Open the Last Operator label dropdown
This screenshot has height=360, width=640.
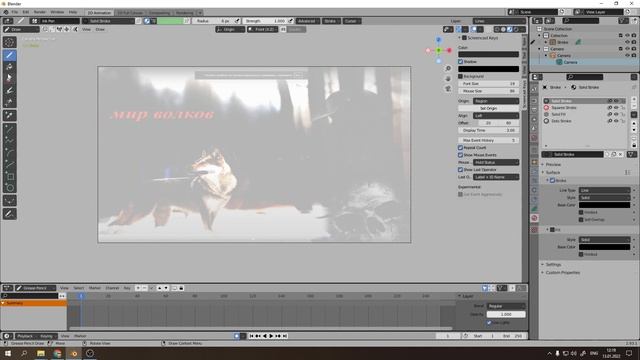496,177
